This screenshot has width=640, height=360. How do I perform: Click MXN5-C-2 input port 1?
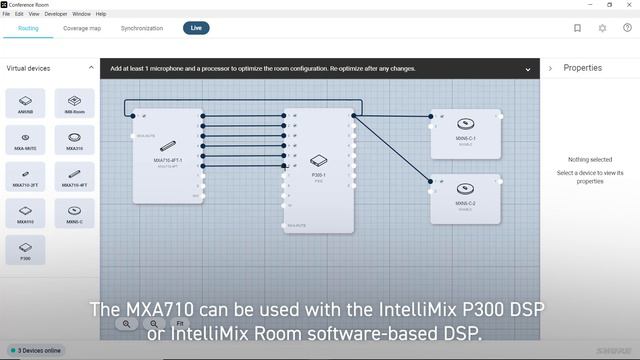431,181
